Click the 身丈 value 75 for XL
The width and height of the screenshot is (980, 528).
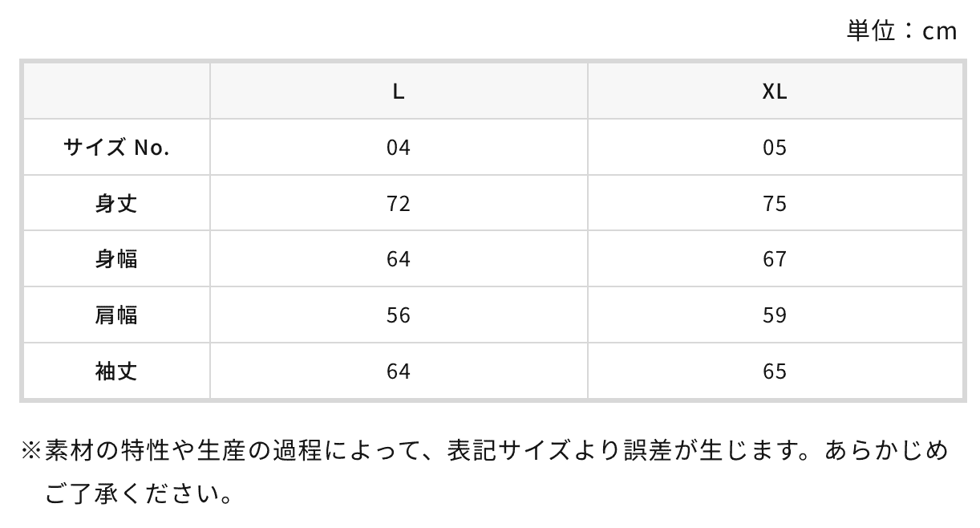[775, 204]
